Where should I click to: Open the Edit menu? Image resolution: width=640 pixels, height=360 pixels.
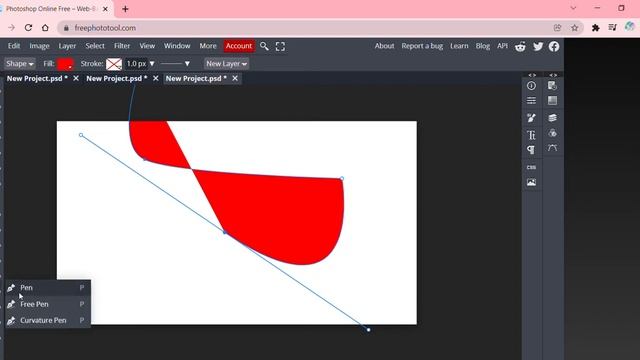[x=14, y=46]
